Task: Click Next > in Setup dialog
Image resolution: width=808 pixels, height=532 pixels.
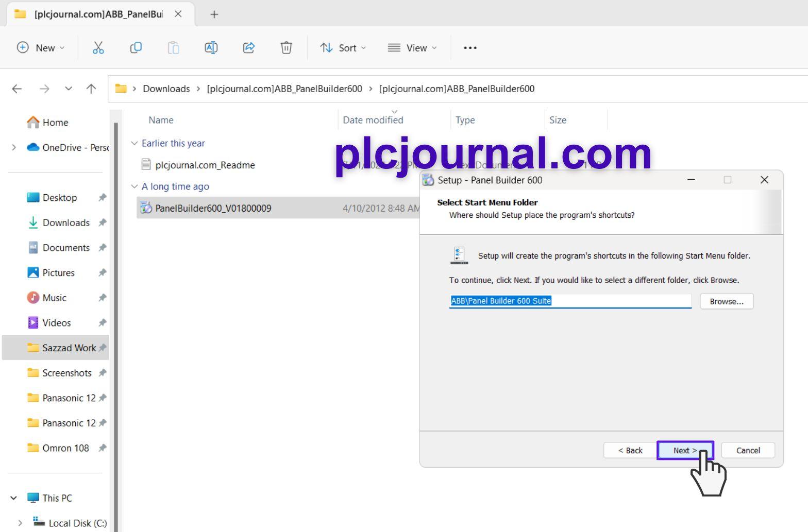Action: pos(685,450)
